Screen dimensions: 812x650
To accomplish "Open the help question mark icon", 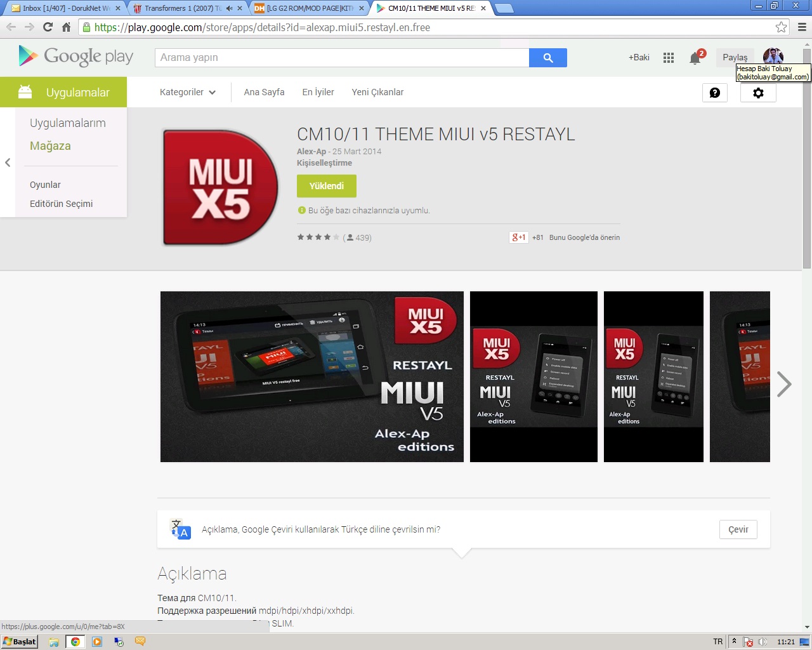I will coord(715,93).
